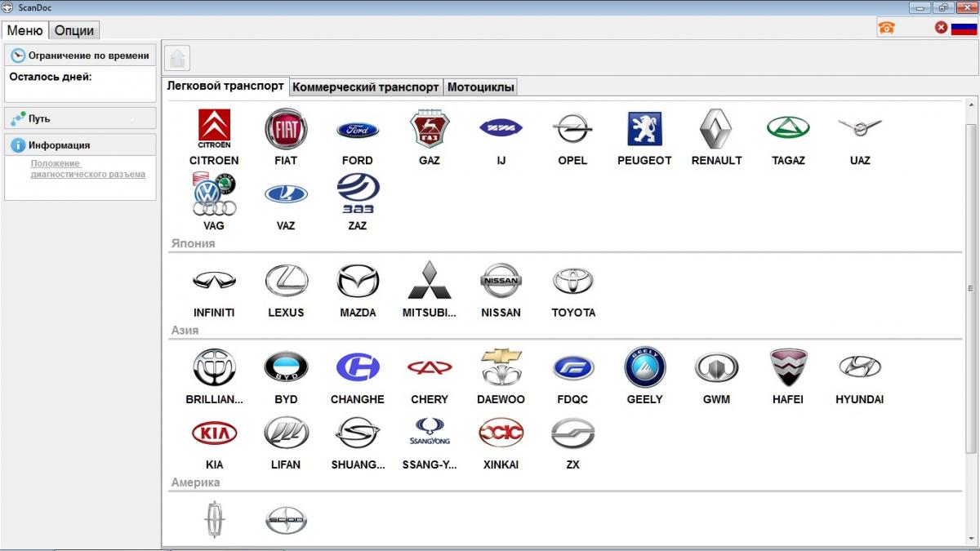Choose the GWM logo
The image size is (980, 551).
click(716, 367)
